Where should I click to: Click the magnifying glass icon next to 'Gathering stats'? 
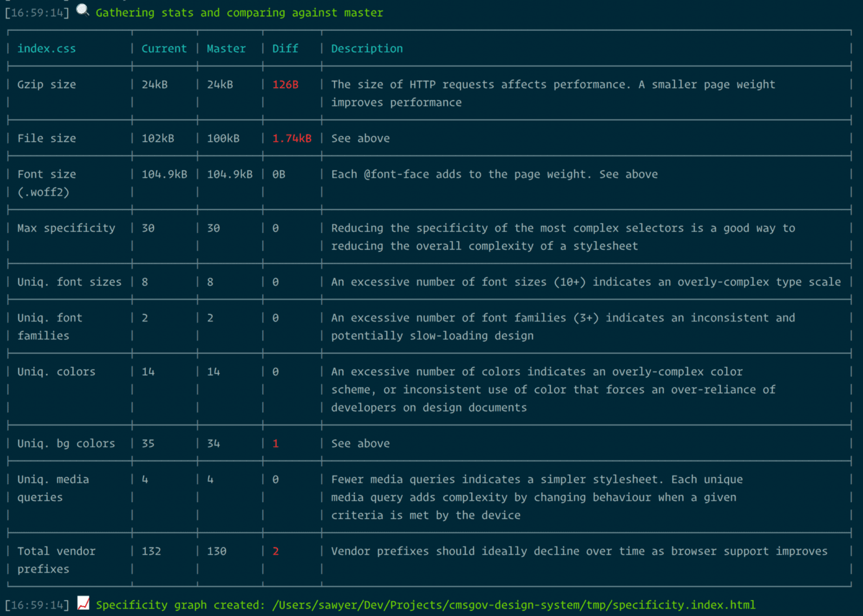coord(81,9)
